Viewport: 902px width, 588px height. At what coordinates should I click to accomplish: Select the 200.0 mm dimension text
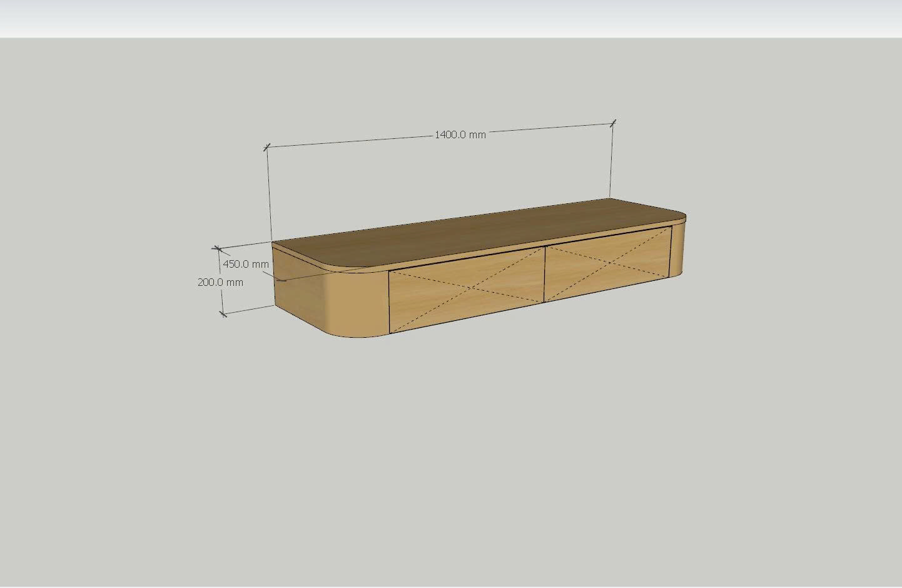220,282
